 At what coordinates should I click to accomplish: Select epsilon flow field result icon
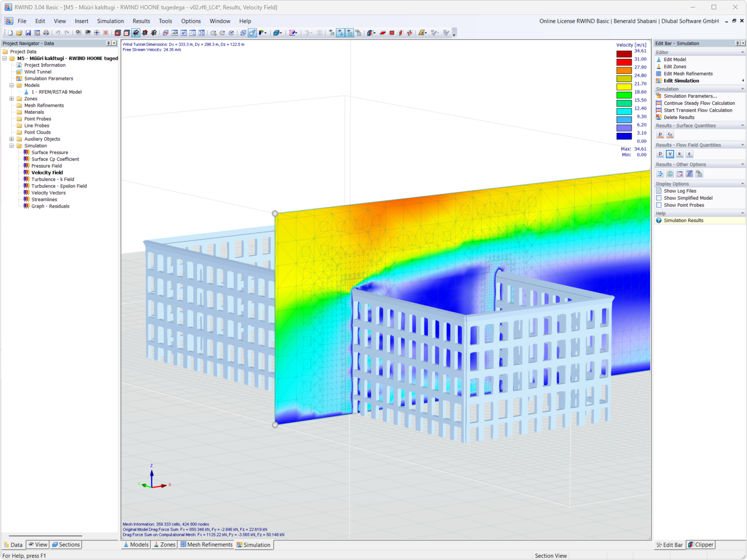[690, 154]
